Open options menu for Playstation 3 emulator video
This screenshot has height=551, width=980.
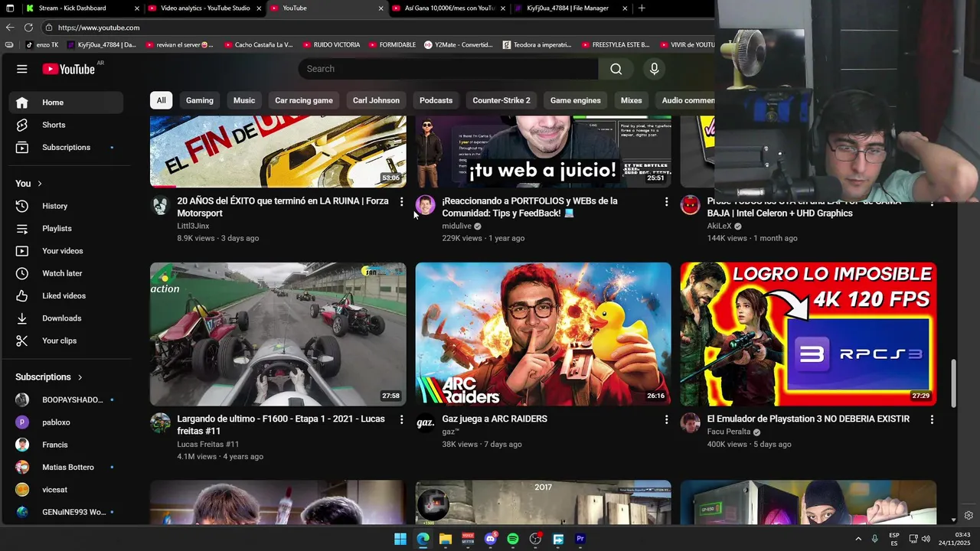(x=932, y=419)
